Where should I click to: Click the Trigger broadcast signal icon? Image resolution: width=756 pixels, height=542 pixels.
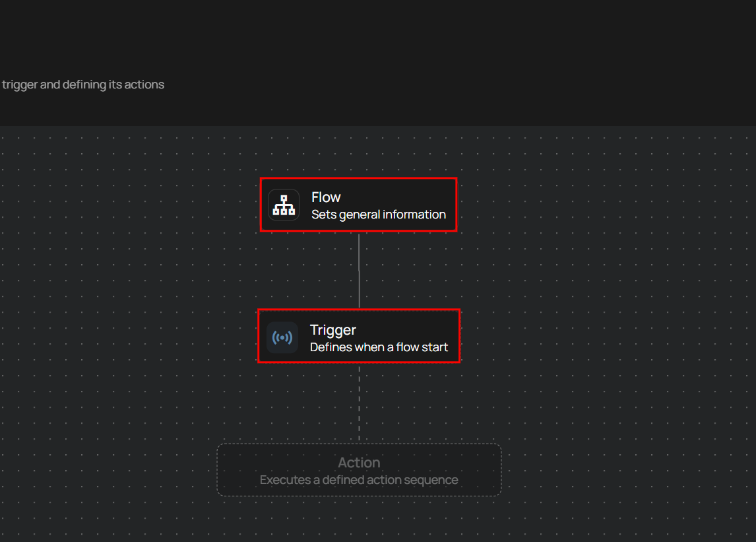point(282,338)
